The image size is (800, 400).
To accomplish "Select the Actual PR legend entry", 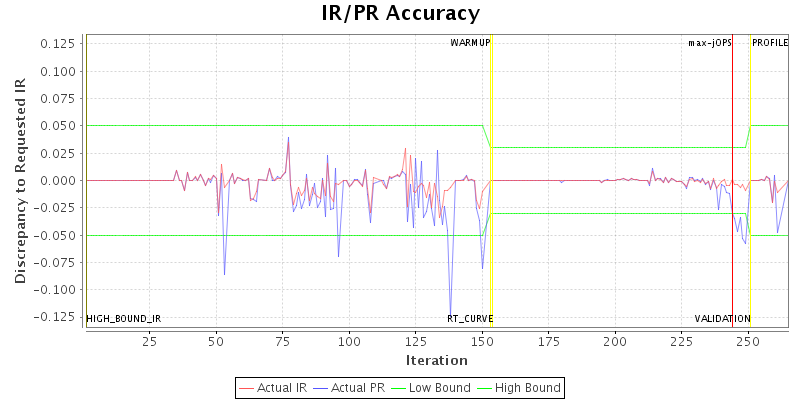I will 347,388.
